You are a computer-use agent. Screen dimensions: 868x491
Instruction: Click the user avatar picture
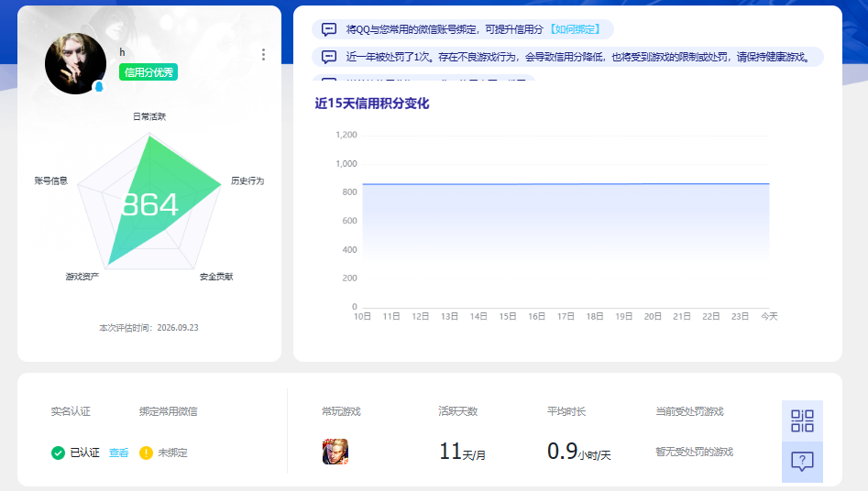click(x=75, y=63)
